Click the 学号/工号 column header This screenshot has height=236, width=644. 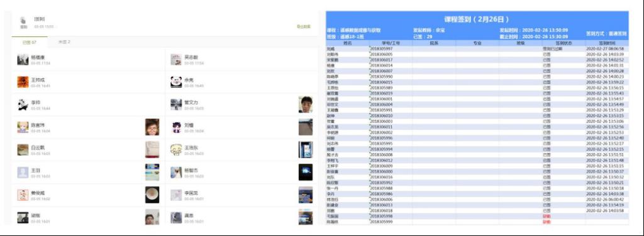tap(391, 43)
